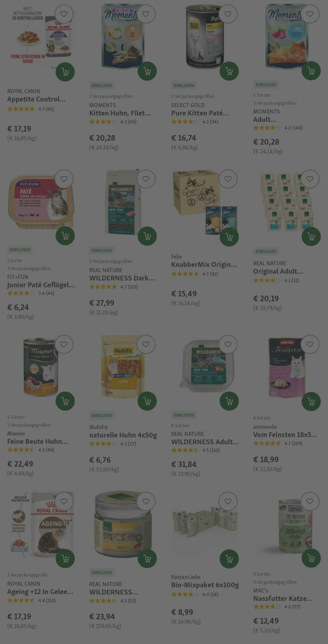Screen dimensions: 328x644
Task: Add animonda Vom Feinsten to cart
Action: pos(311,401)
